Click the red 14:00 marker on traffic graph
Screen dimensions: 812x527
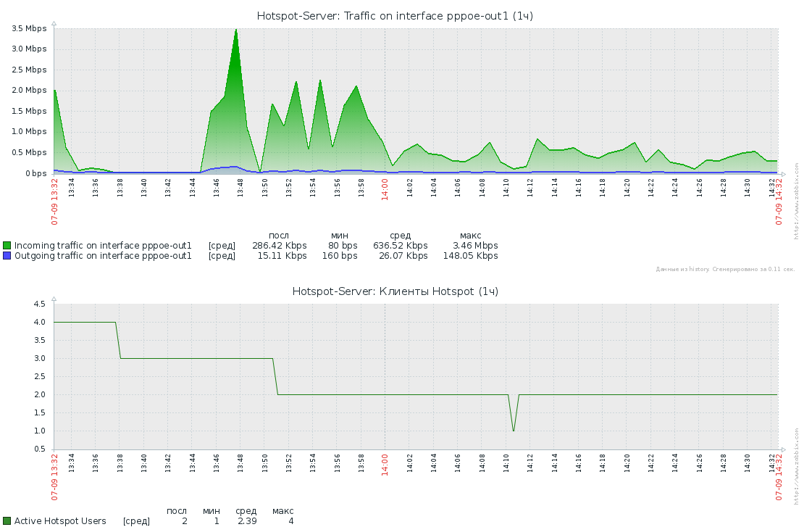pos(385,190)
